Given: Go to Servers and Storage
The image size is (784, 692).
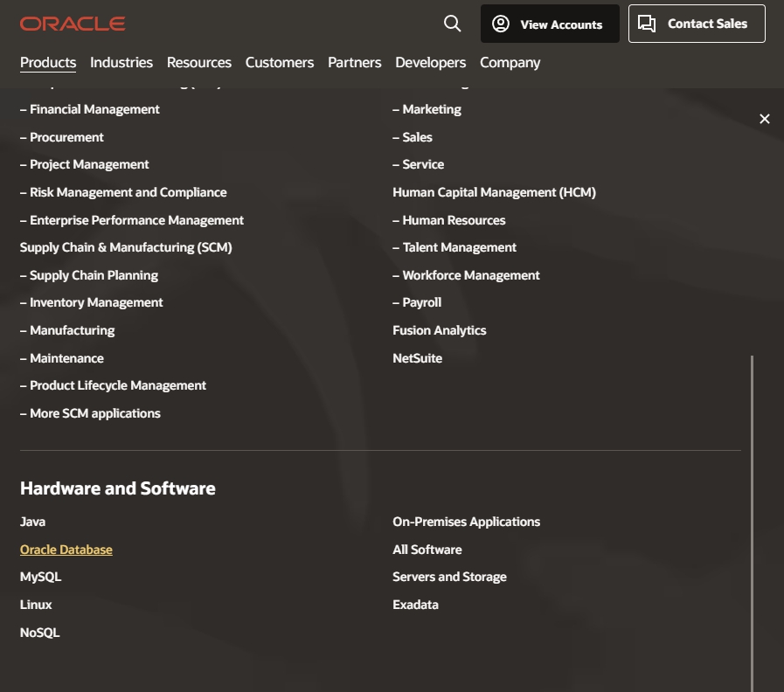Looking at the screenshot, I should tap(449, 577).
